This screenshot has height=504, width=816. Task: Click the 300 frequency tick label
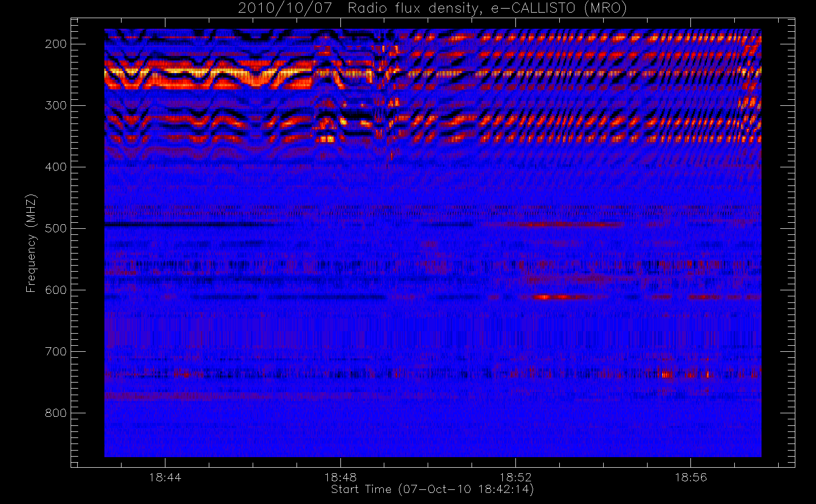[56, 105]
